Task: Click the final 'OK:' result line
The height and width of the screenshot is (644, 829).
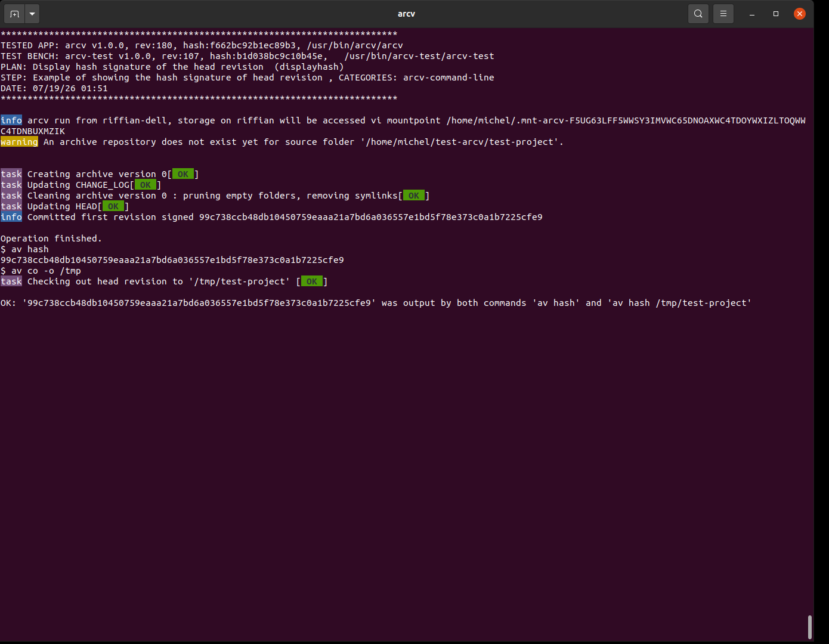Action: pyautogui.click(x=376, y=303)
